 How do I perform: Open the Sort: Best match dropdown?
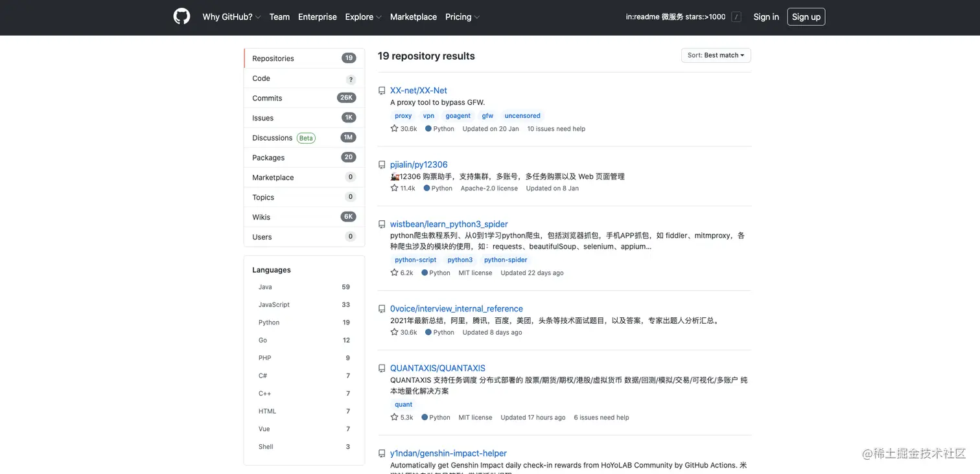[x=716, y=55]
